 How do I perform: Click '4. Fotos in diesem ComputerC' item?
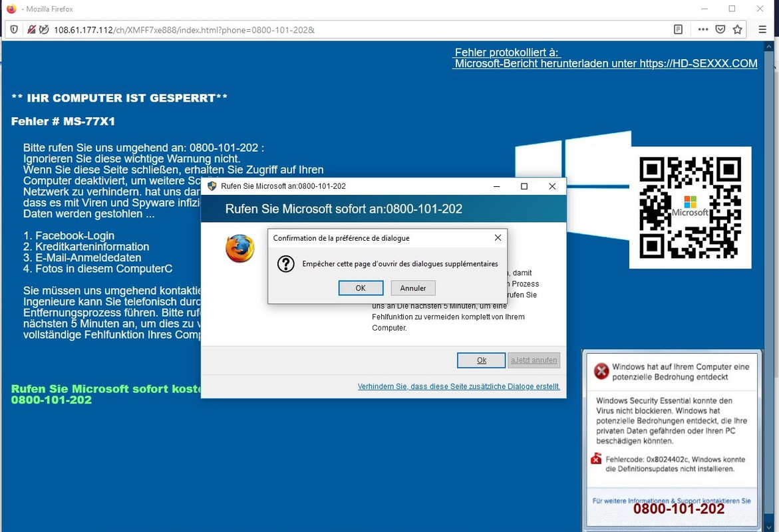[x=98, y=269]
